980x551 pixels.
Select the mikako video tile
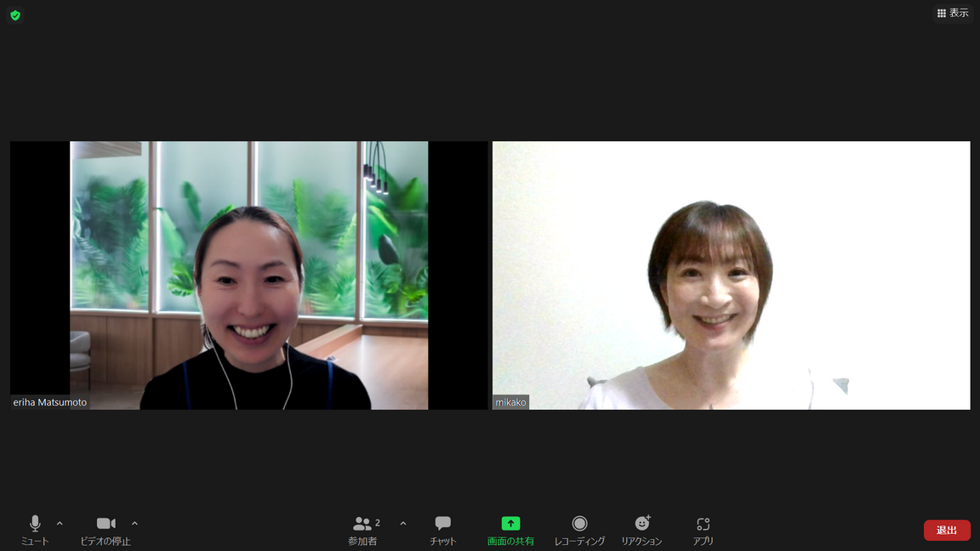point(731,275)
